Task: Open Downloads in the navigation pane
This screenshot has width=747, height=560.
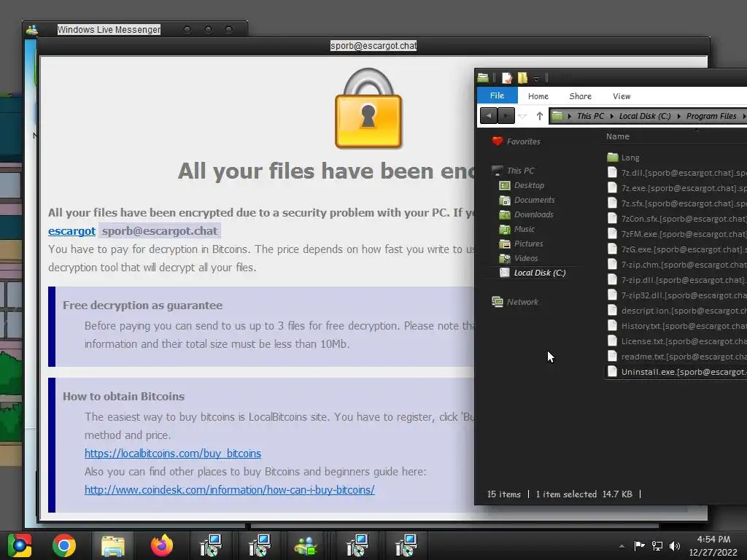Action: pyautogui.click(x=533, y=215)
